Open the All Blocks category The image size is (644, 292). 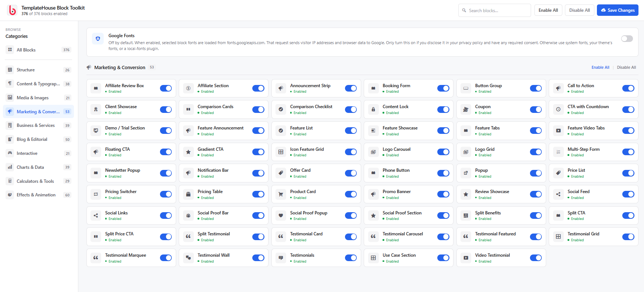(x=39, y=50)
